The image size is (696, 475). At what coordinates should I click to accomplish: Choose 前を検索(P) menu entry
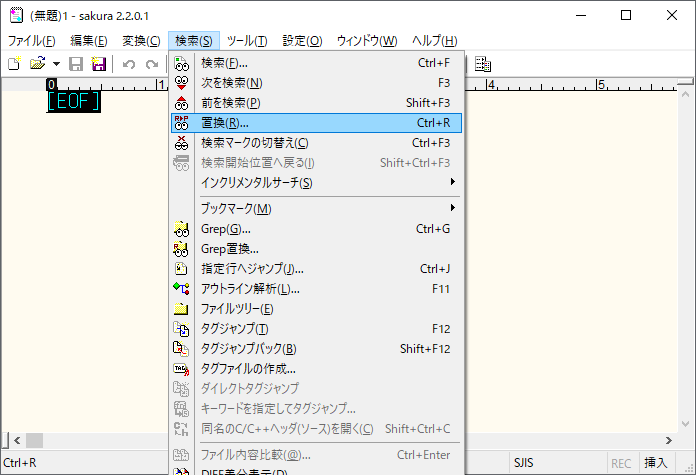(316, 103)
